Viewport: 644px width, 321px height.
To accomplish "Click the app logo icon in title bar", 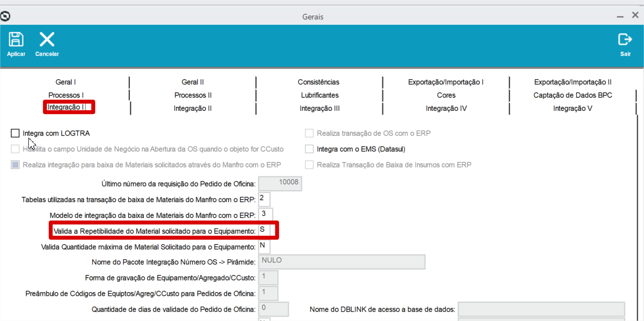I will pyautogui.click(x=5, y=16).
